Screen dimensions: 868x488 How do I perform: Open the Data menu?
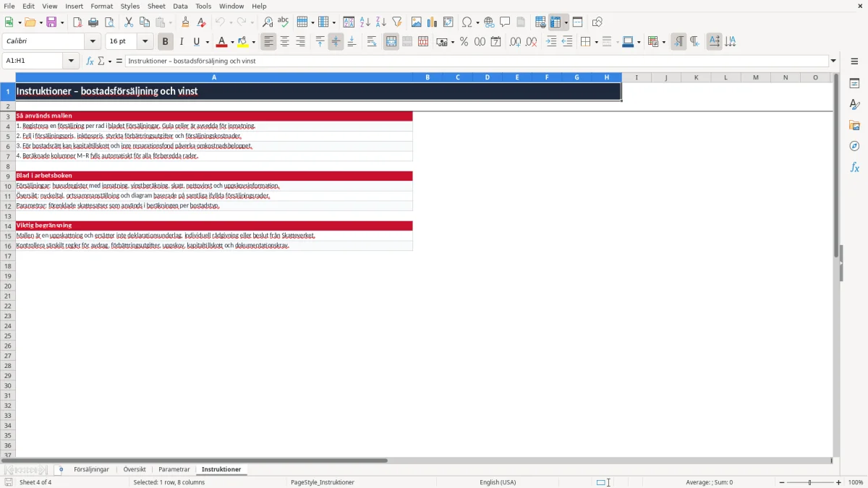180,6
